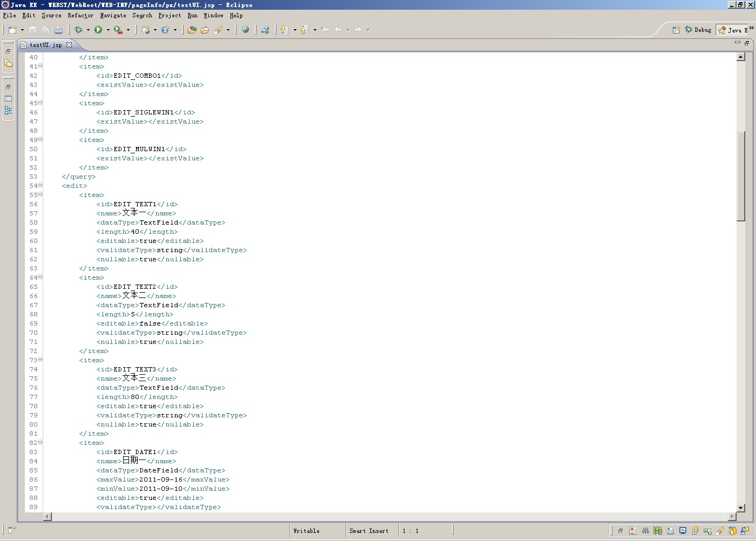This screenshot has width=756, height=541.
Task: Open the Refactor menu
Action: coord(80,16)
